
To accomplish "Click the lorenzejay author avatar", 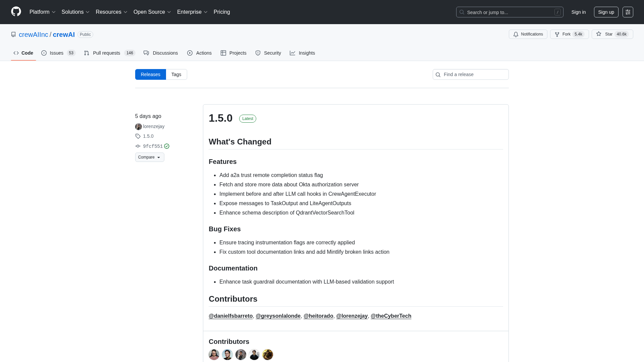I will pos(138,127).
